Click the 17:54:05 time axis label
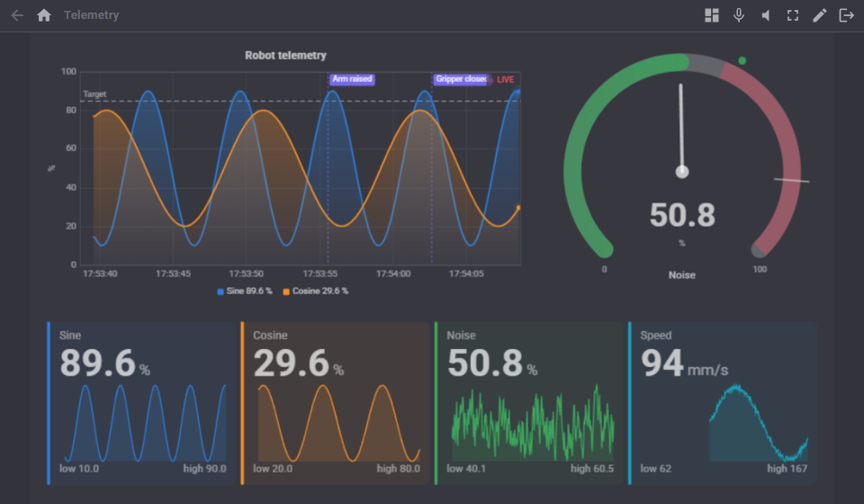The width and height of the screenshot is (864, 504). 466,274
